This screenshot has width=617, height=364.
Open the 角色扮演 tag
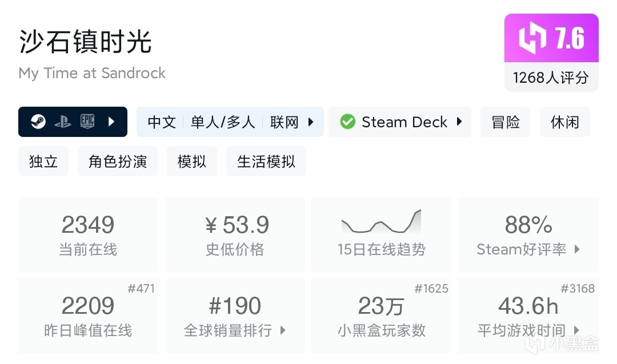coord(118,161)
